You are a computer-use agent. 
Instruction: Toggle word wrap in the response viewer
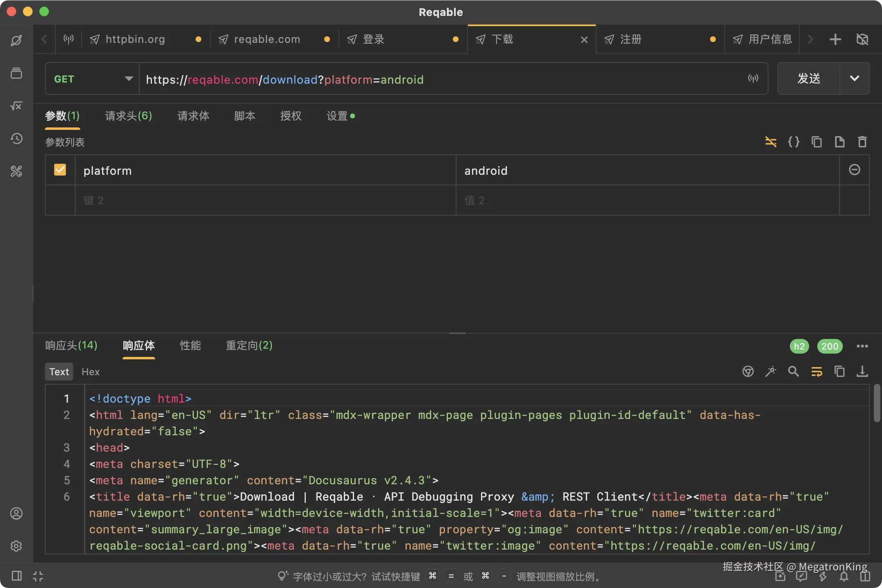[816, 372]
